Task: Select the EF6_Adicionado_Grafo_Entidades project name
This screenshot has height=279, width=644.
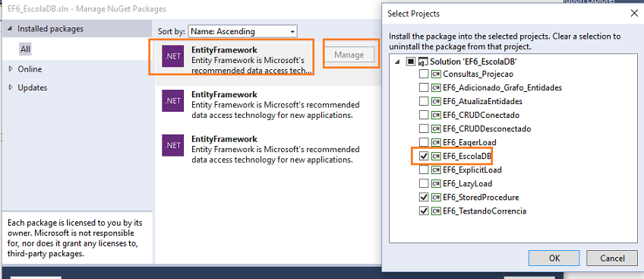Action: [502, 88]
